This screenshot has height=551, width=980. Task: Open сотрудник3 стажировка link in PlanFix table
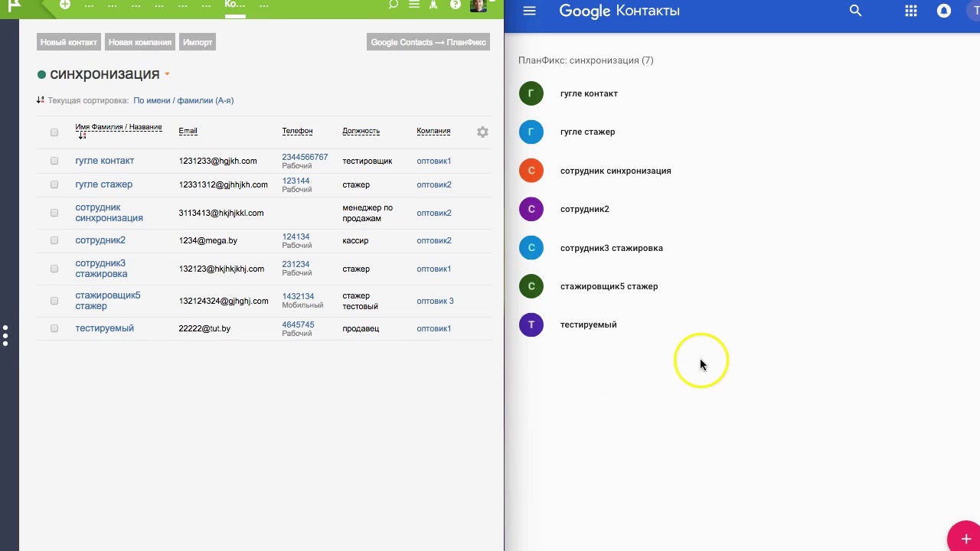[101, 269]
